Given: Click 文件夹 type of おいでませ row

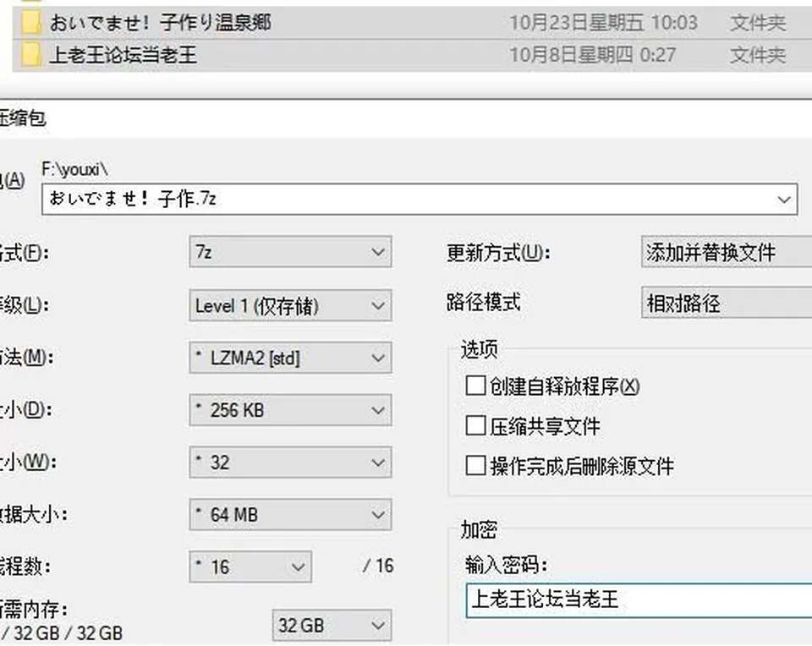Looking at the screenshot, I should click(758, 23).
